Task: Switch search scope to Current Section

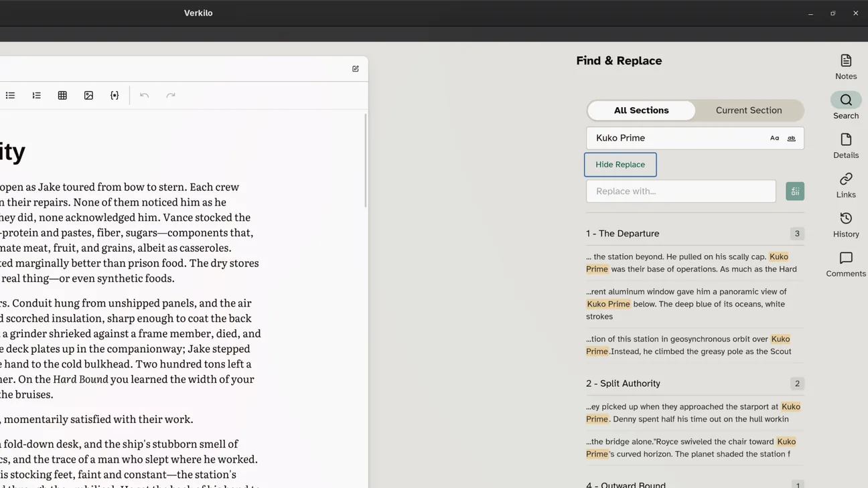Action: pyautogui.click(x=749, y=110)
